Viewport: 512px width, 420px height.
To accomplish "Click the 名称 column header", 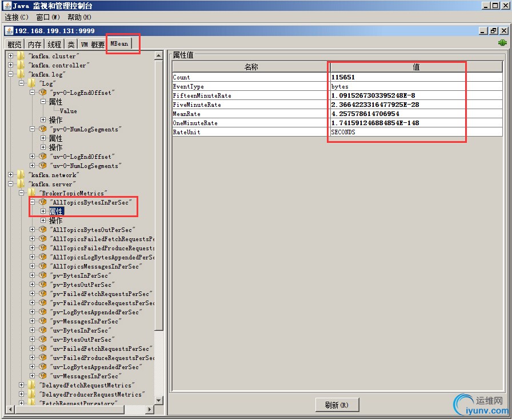I will pos(251,67).
